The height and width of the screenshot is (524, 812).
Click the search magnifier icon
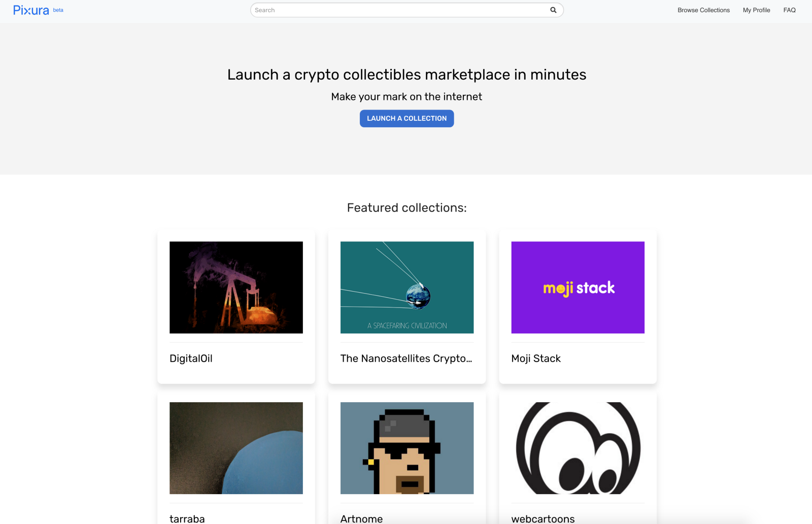tap(553, 10)
